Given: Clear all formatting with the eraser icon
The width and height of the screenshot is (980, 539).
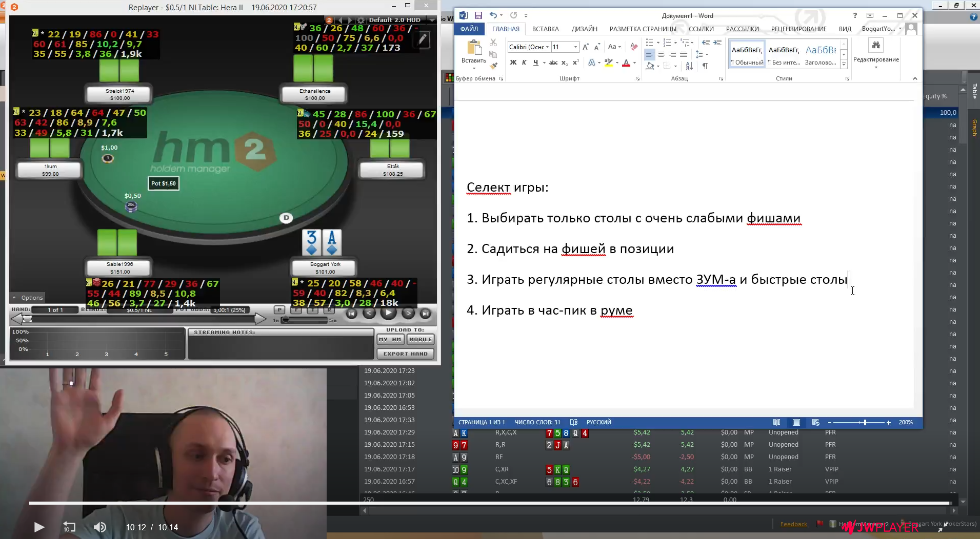Looking at the screenshot, I should pos(634,47).
